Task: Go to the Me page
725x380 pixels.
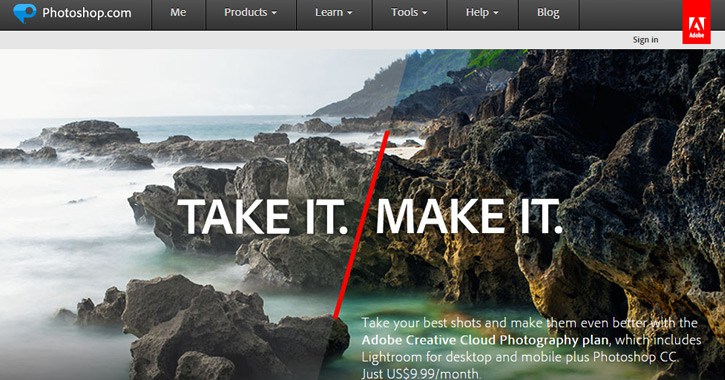Action: point(178,12)
